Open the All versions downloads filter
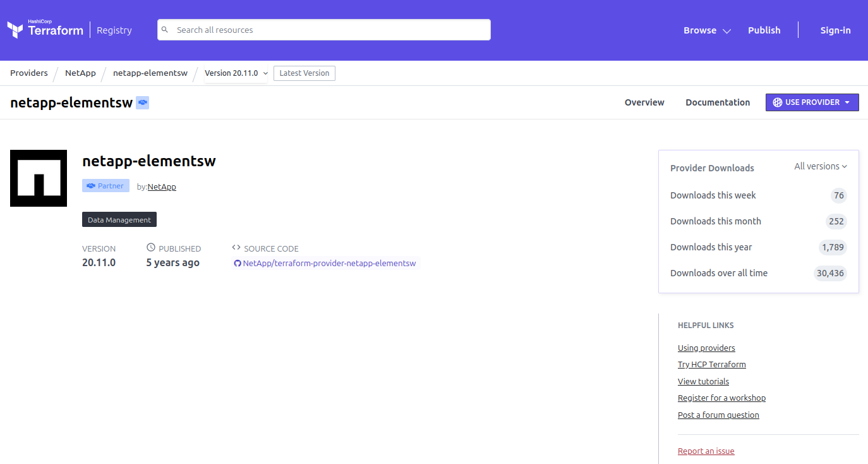The width and height of the screenshot is (868, 464). point(821,166)
